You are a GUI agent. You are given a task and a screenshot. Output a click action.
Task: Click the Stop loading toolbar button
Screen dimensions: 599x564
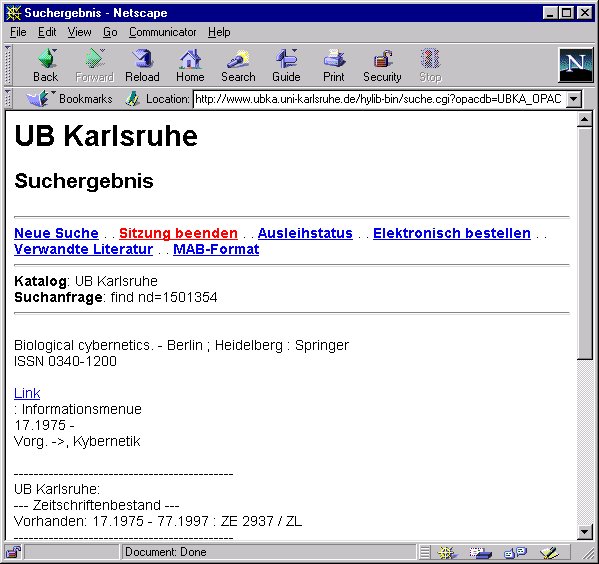coord(431,65)
